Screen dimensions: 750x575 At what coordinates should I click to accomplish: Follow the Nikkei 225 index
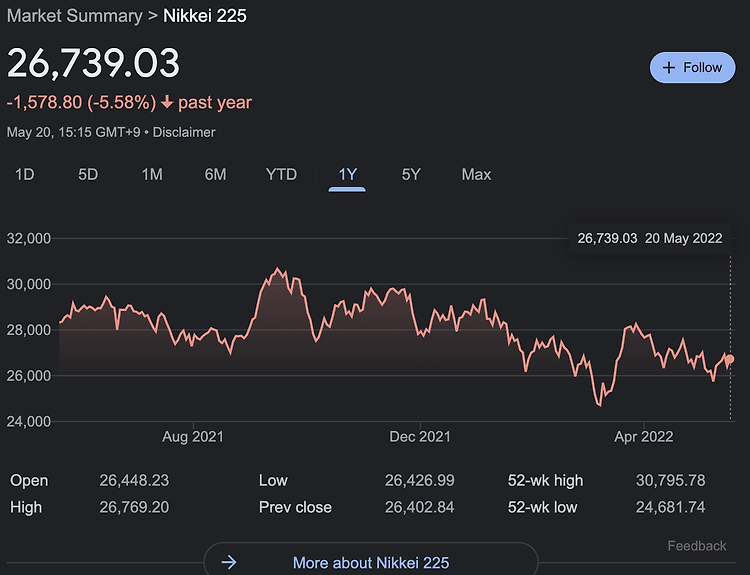coord(692,67)
